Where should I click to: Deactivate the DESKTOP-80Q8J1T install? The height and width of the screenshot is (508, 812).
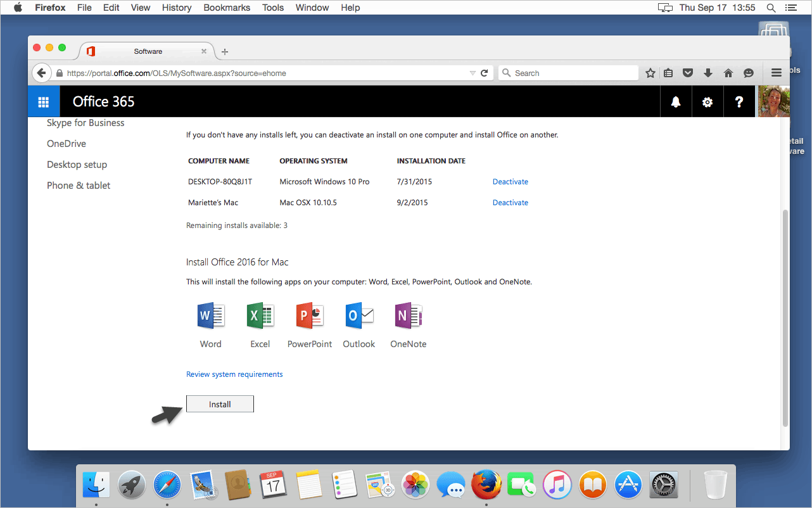[511, 182]
